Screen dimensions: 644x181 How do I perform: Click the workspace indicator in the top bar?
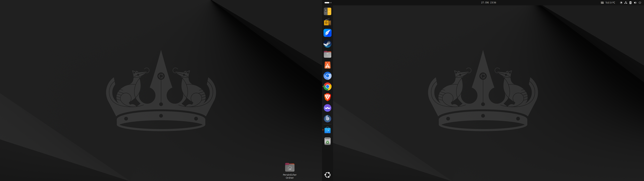[x=327, y=3]
